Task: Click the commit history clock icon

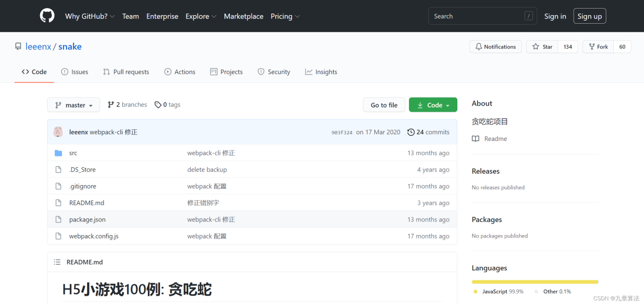Action: [x=411, y=132]
